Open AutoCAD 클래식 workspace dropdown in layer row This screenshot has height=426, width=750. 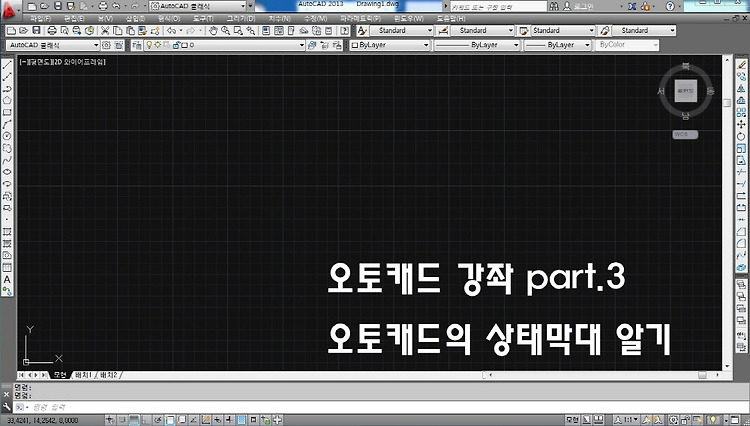coord(53,45)
